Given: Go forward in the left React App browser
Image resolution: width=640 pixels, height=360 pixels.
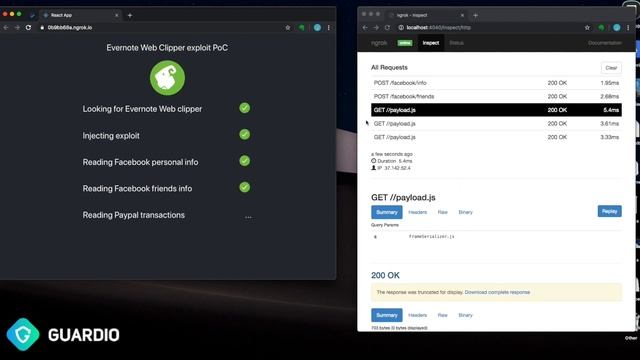Looking at the screenshot, I should [17, 27].
